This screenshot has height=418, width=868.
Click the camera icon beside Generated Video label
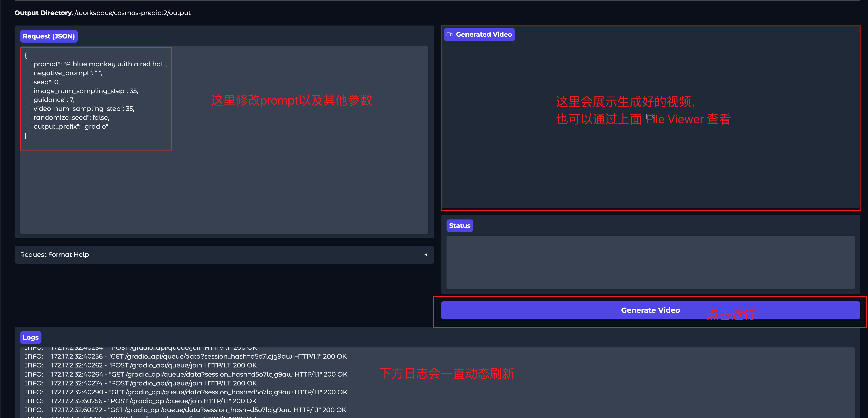[449, 34]
